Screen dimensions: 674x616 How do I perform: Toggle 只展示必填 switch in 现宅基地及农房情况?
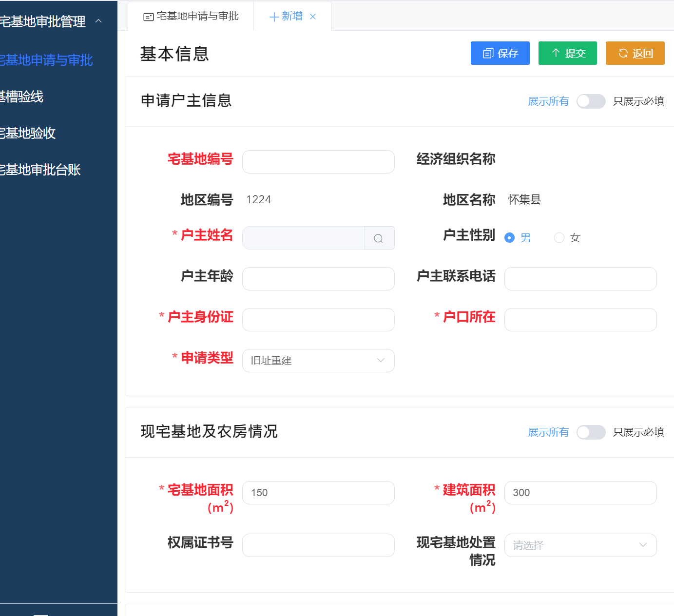(x=591, y=432)
